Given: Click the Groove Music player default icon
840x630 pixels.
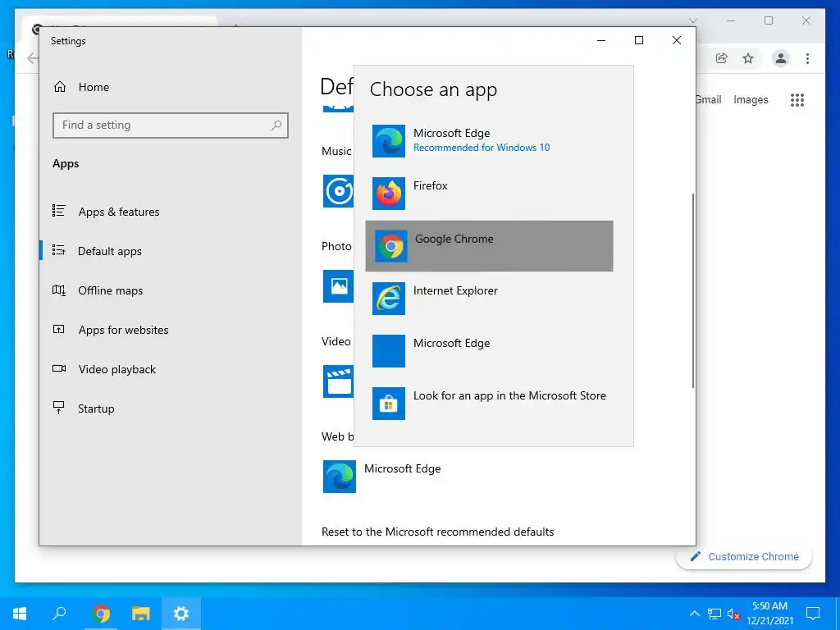Looking at the screenshot, I should (x=339, y=190).
